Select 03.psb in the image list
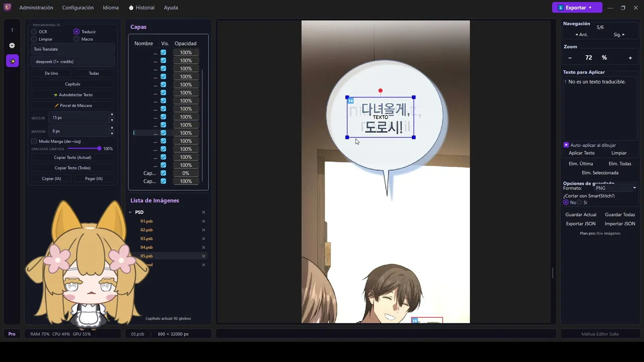The width and height of the screenshot is (644, 362). click(146, 238)
